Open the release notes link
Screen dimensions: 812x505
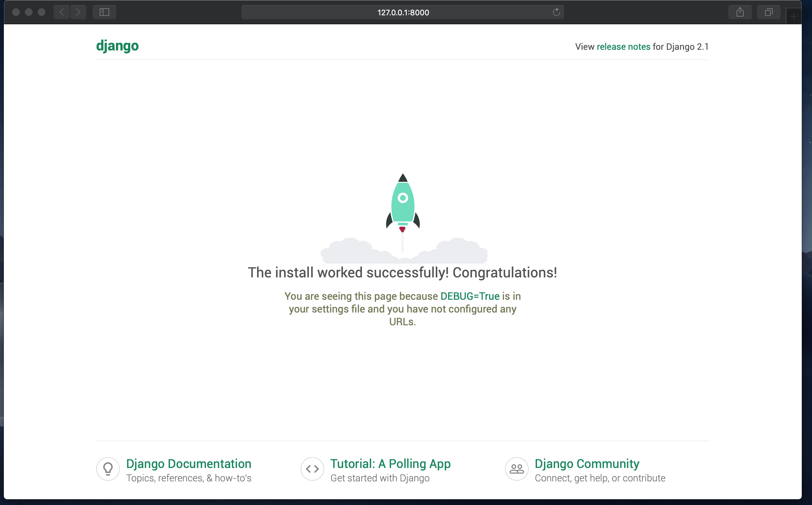click(x=624, y=47)
